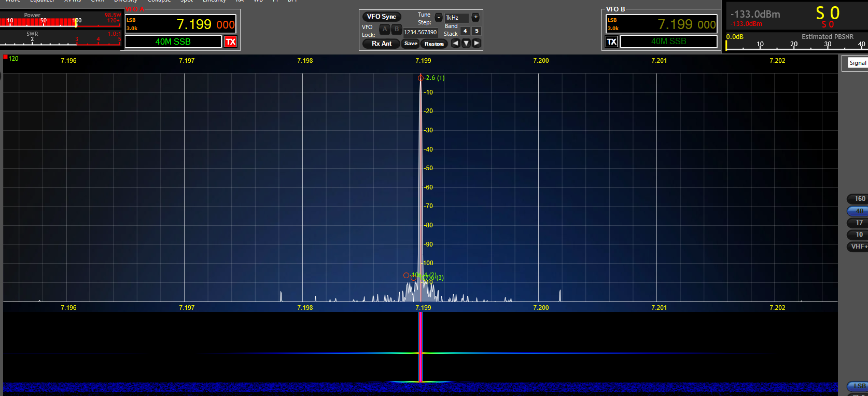This screenshot has height=396, width=868.
Task: Select band stack entry 5
Action: (x=477, y=31)
